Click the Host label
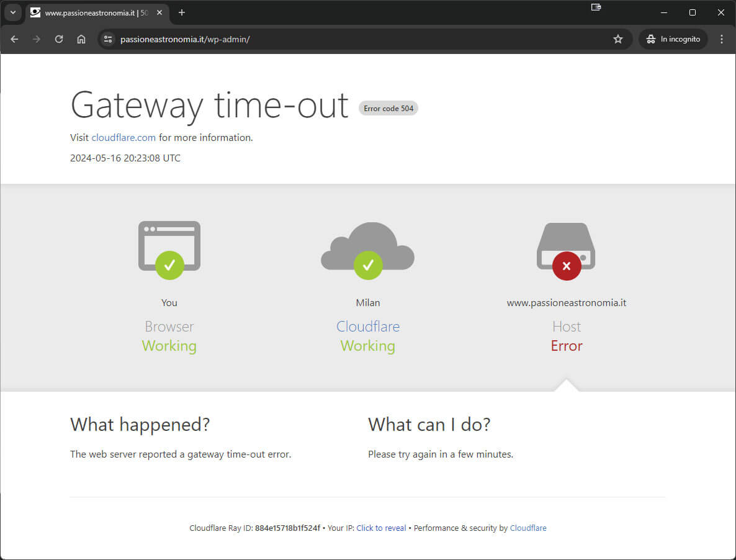The image size is (736, 560). [567, 326]
